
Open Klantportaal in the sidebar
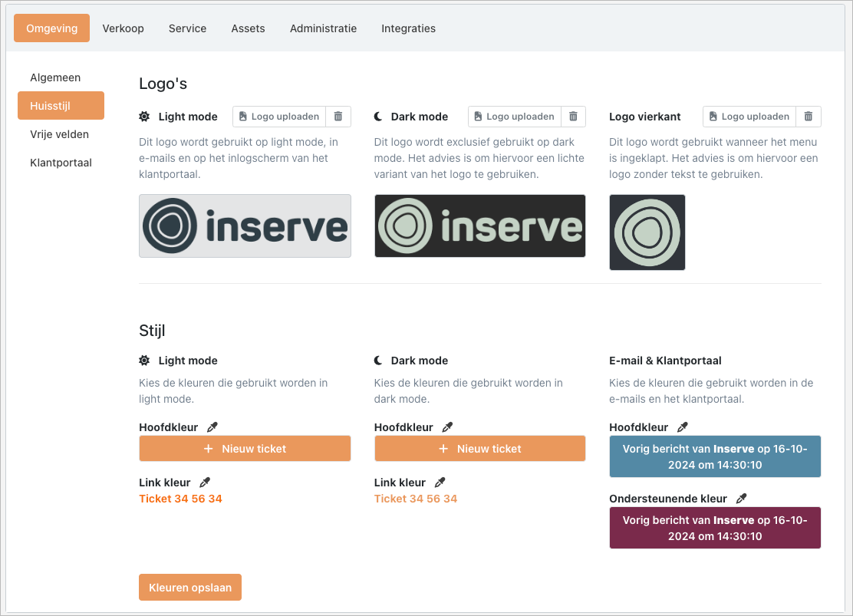(x=61, y=163)
